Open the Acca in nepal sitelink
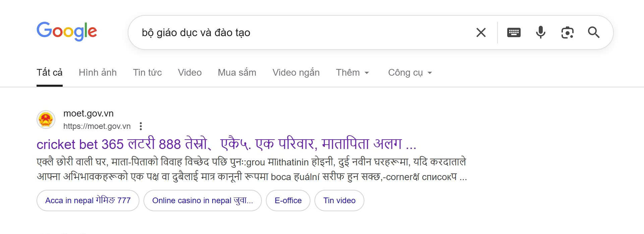Image resolution: width=644 pixels, height=234 pixels. 88,201
